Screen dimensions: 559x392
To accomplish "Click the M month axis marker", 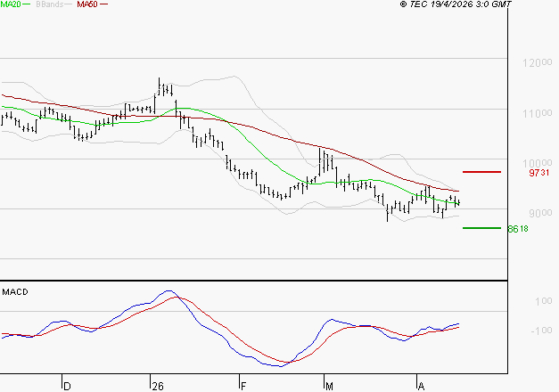I will point(329,386).
